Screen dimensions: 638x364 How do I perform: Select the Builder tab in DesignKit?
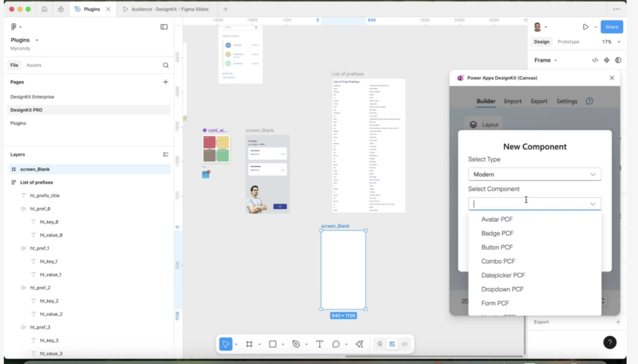click(486, 101)
